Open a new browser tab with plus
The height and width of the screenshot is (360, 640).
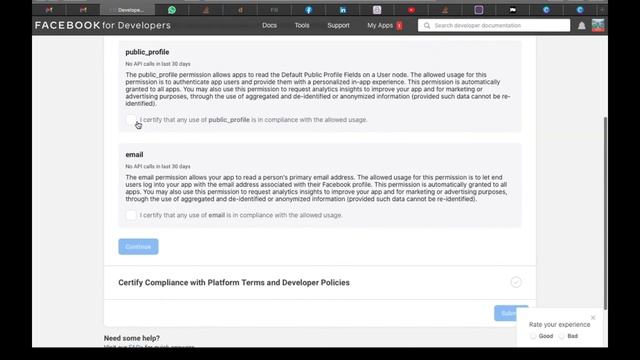602,10
